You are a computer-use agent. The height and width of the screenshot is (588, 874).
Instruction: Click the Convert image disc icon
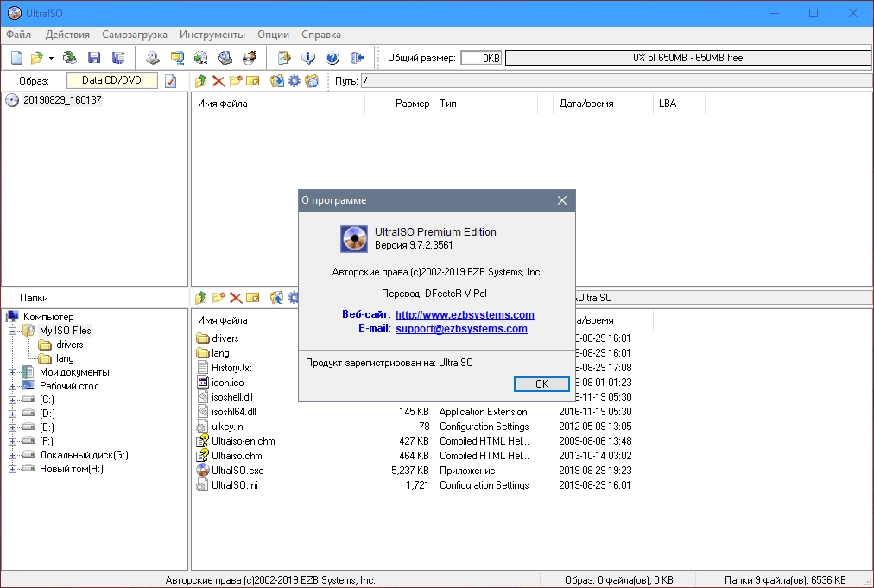tap(200, 57)
